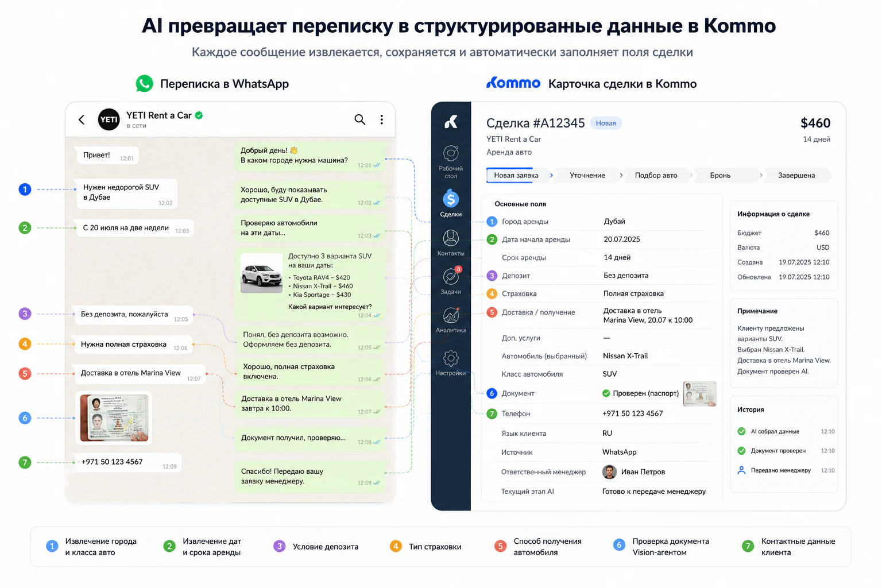Click the Валюта value USD
The width and height of the screenshot is (882, 588).
tap(823, 247)
